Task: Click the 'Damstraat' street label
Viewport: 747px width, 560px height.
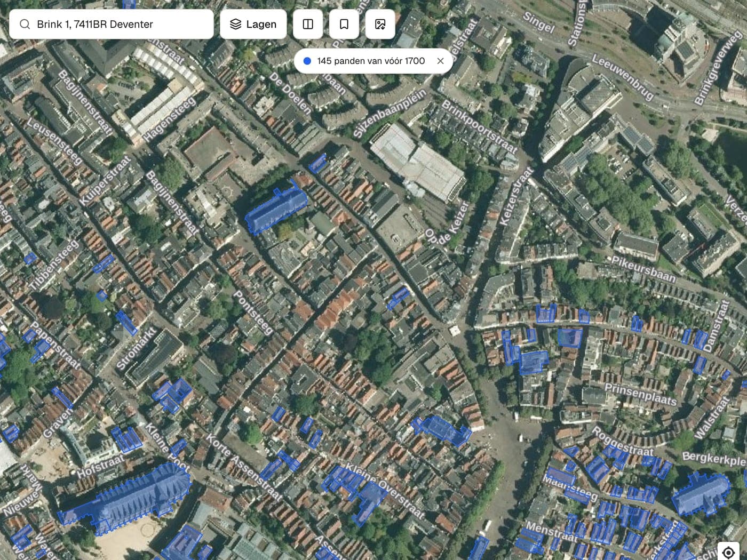Action: point(716,326)
